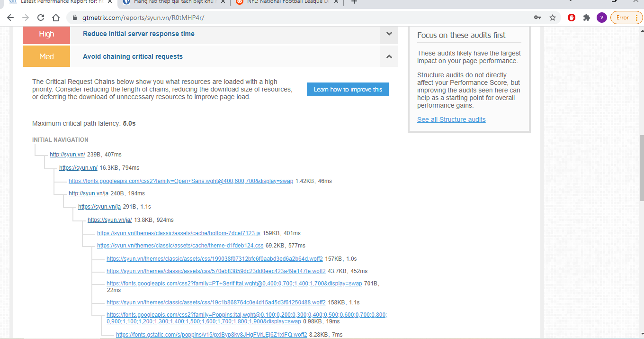Click the INITIAL NAVIGATION heading
The height and width of the screenshot is (339, 644).
point(60,140)
